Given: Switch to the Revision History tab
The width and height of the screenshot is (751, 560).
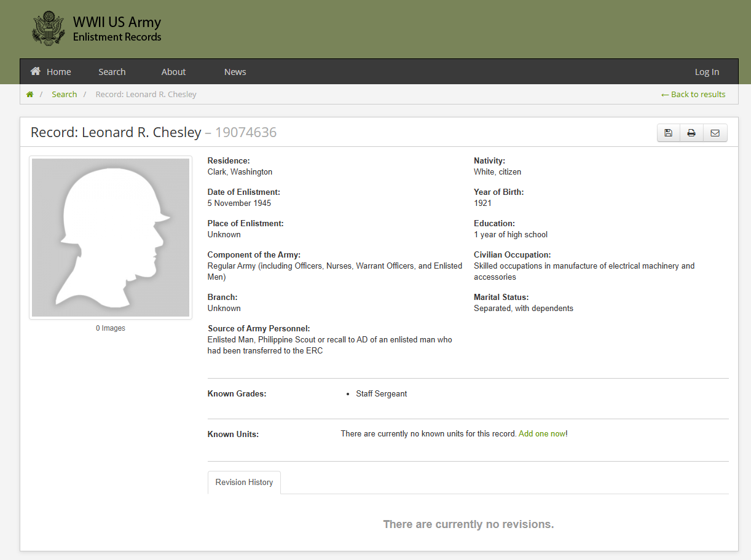Looking at the screenshot, I should [244, 483].
